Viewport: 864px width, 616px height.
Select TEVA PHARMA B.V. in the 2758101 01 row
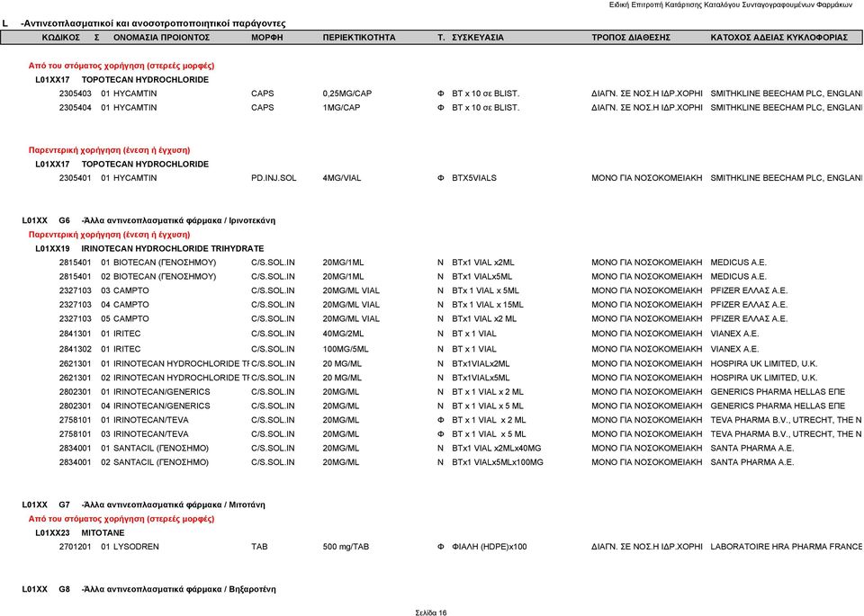787,420
